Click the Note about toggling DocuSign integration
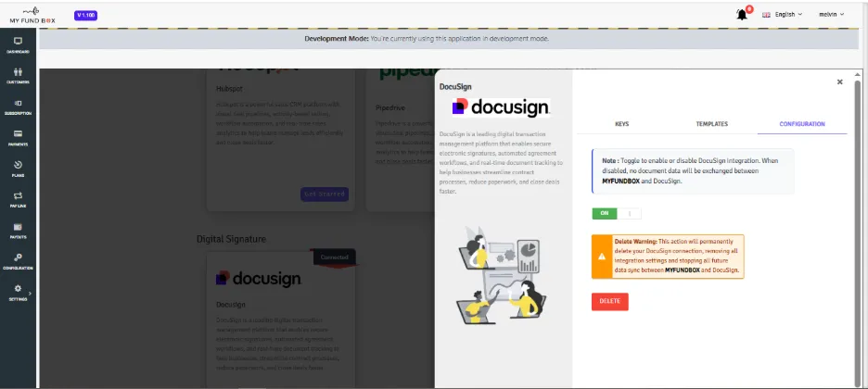The height and width of the screenshot is (389, 868). coord(693,170)
